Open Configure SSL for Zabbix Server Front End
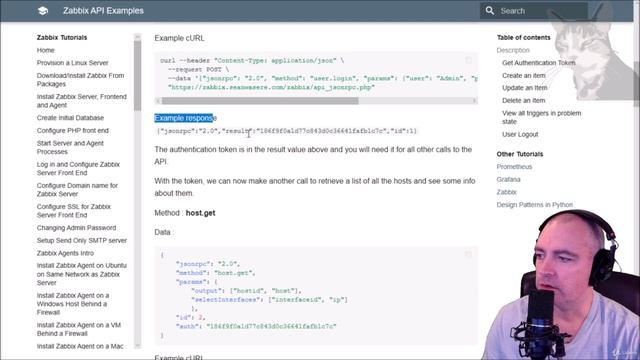640x360 pixels. pyautogui.click(x=74, y=211)
